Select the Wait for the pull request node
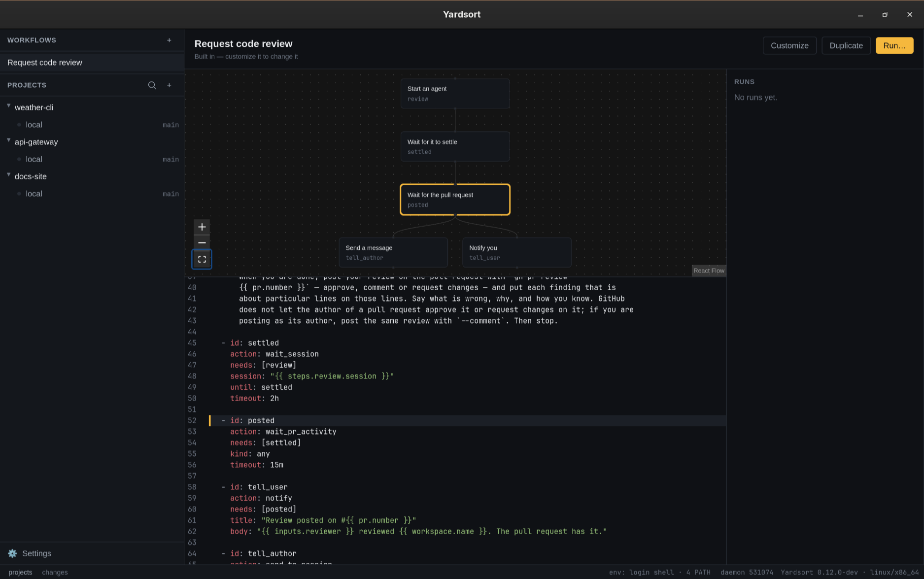 pos(455,200)
